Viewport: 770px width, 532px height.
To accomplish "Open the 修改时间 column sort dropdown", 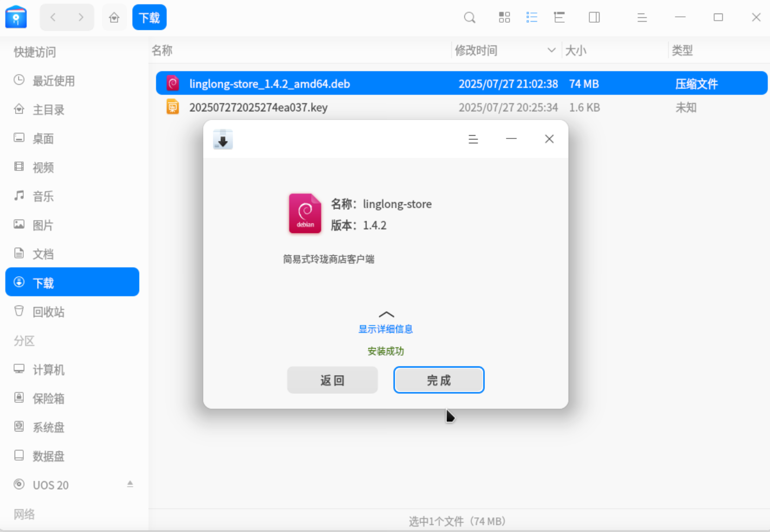I will click(551, 50).
